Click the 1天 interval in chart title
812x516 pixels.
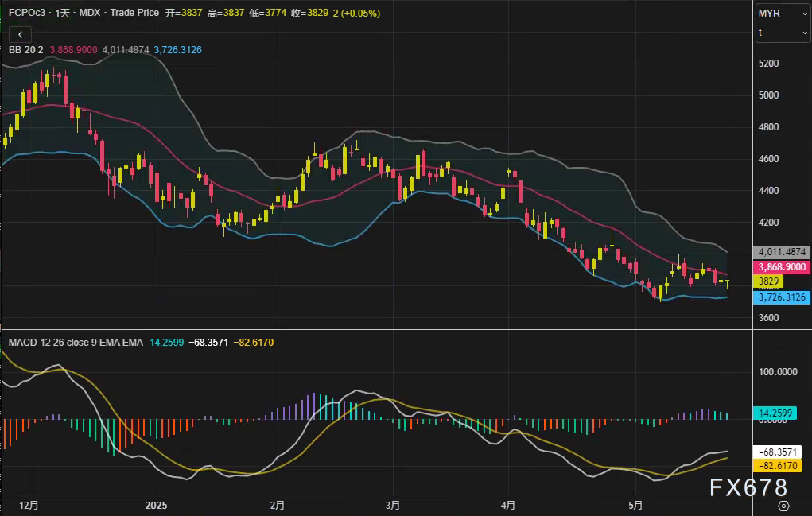point(62,14)
